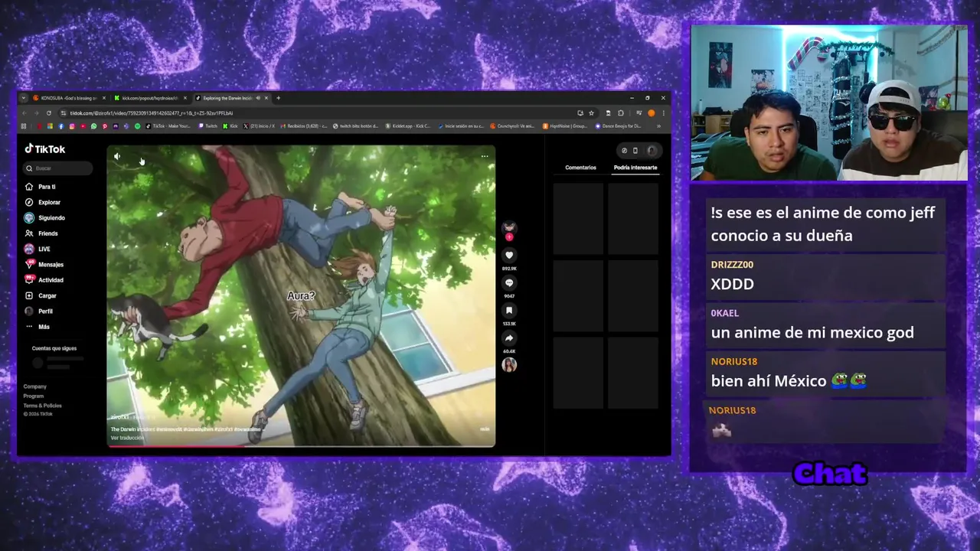
Task: Open the tab search dropdown arrow
Action: point(23,98)
